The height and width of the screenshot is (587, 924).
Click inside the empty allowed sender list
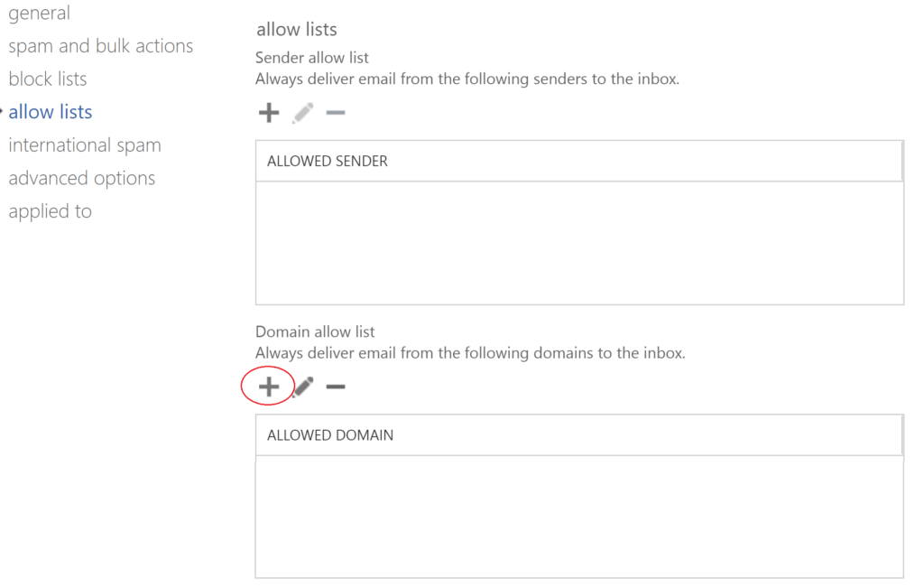pyautogui.click(x=579, y=242)
